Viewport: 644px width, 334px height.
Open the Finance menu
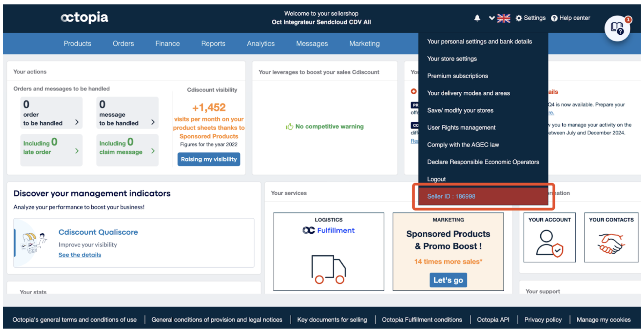point(167,43)
